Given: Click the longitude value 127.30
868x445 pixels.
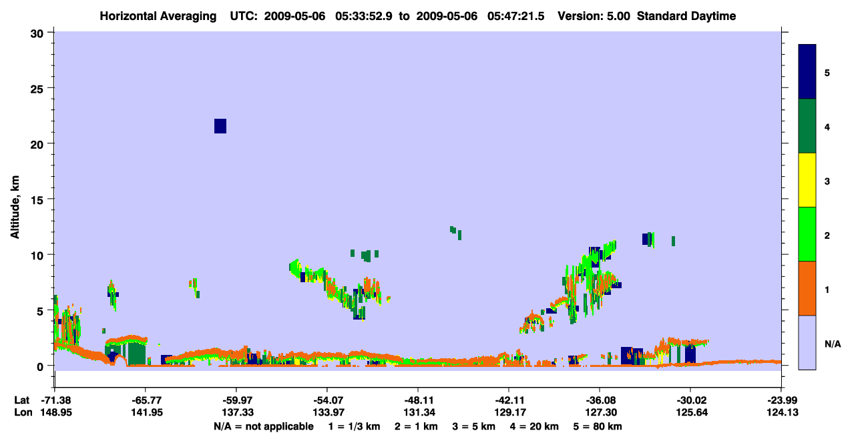Looking at the screenshot, I should 600,412.
